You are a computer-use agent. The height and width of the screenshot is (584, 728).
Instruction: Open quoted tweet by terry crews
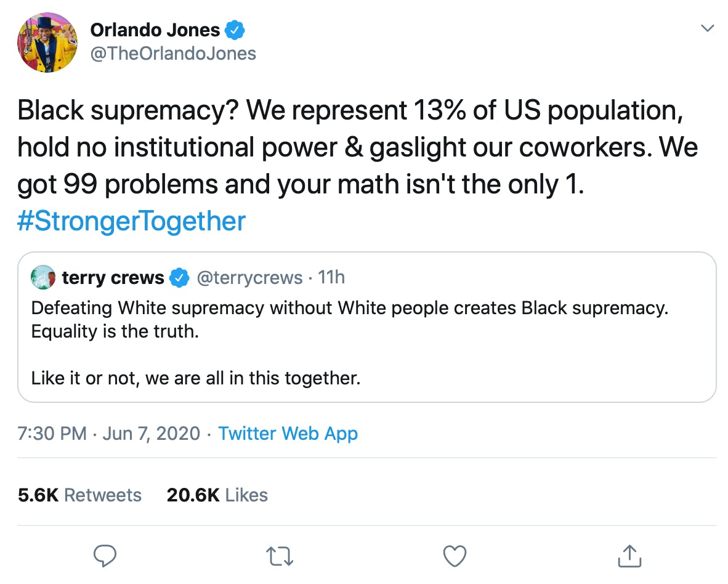[367, 327]
